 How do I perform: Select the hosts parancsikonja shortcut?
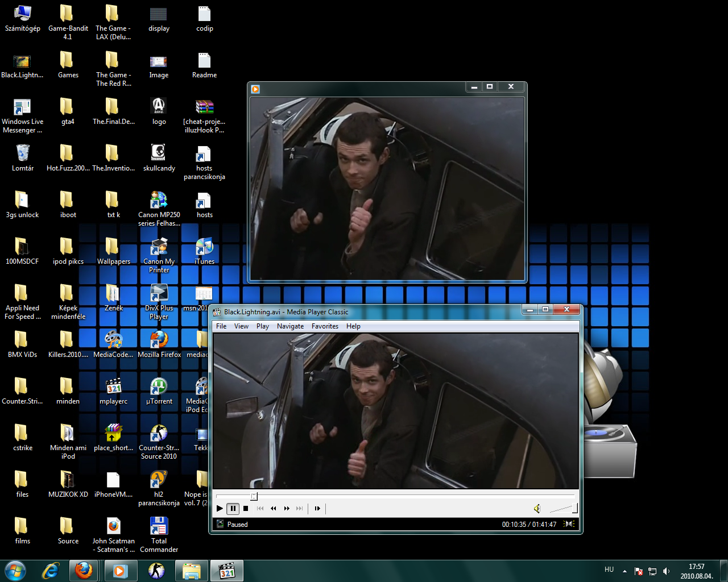(205, 163)
